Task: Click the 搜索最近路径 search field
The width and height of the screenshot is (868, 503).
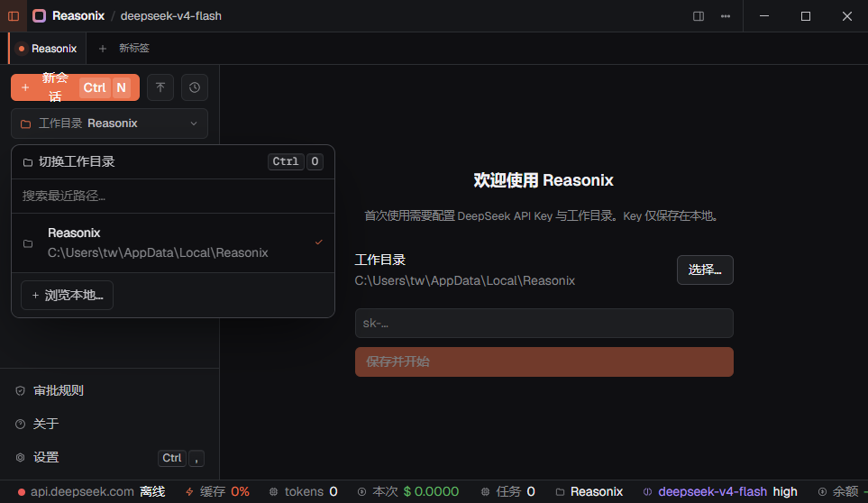Action: [173, 196]
